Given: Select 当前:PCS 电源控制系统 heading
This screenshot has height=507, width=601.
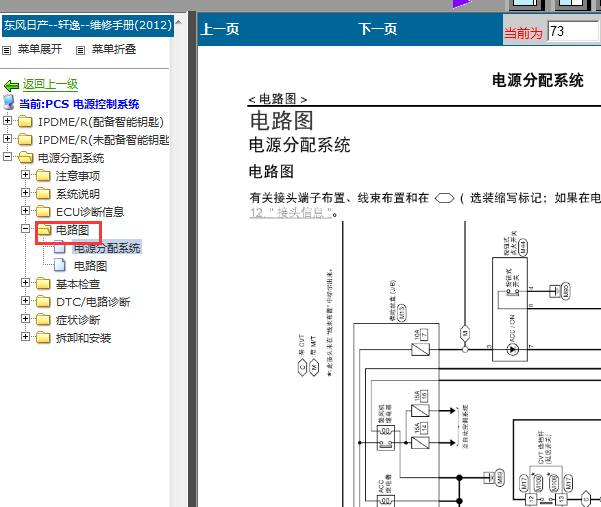Looking at the screenshot, I should 79,104.
